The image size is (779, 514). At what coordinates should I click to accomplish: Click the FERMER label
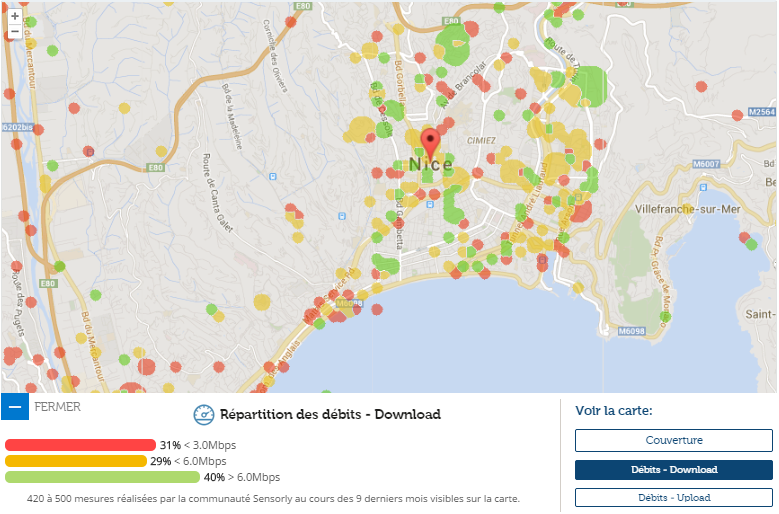click(x=58, y=407)
